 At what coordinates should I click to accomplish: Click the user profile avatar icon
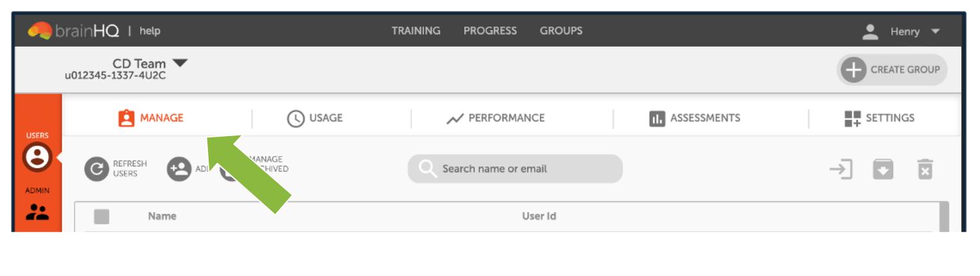(x=871, y=31)
